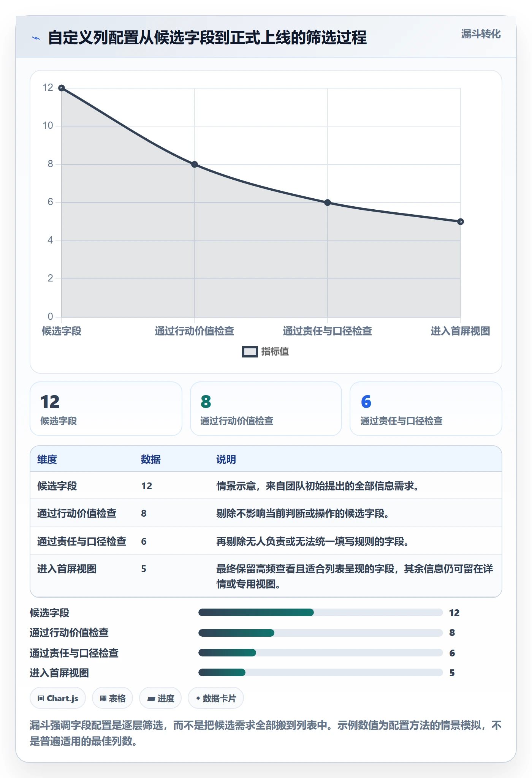Click the 说明 column header
The image size is (532, 778).
click(226, 459)
